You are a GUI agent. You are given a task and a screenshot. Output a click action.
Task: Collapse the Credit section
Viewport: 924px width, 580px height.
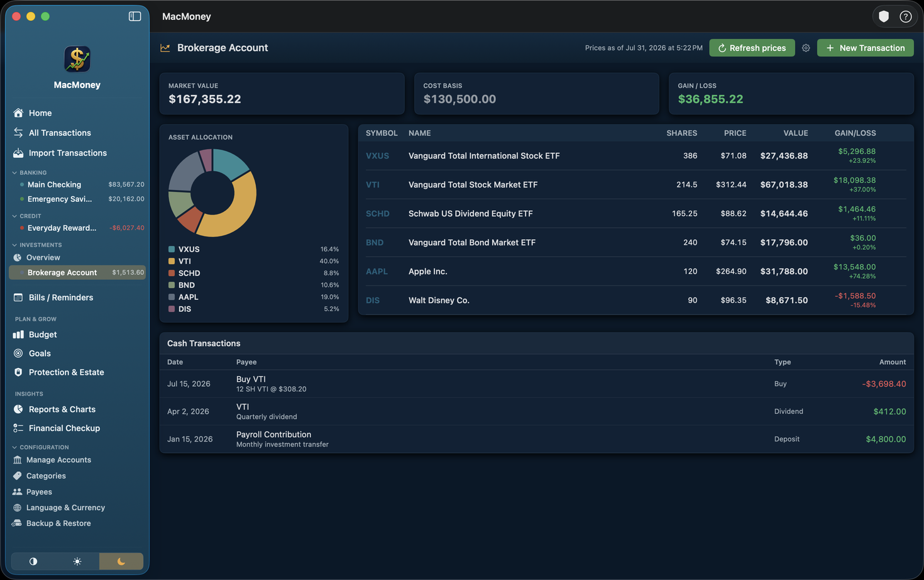pos(14,216)
